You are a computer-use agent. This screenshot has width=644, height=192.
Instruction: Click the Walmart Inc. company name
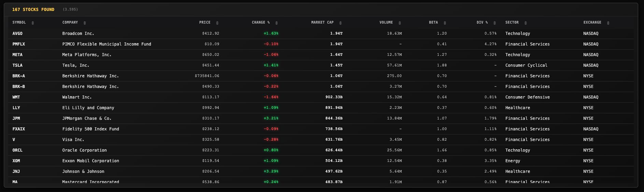point(77,97)
